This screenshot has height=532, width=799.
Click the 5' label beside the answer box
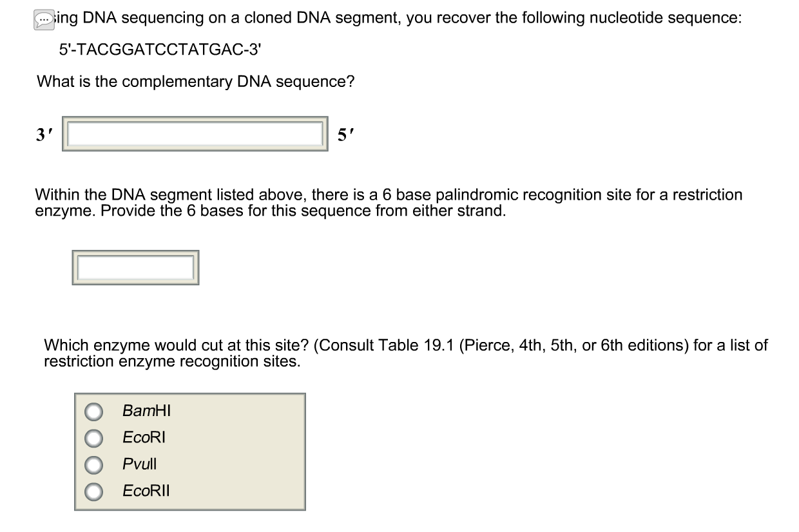345,134
